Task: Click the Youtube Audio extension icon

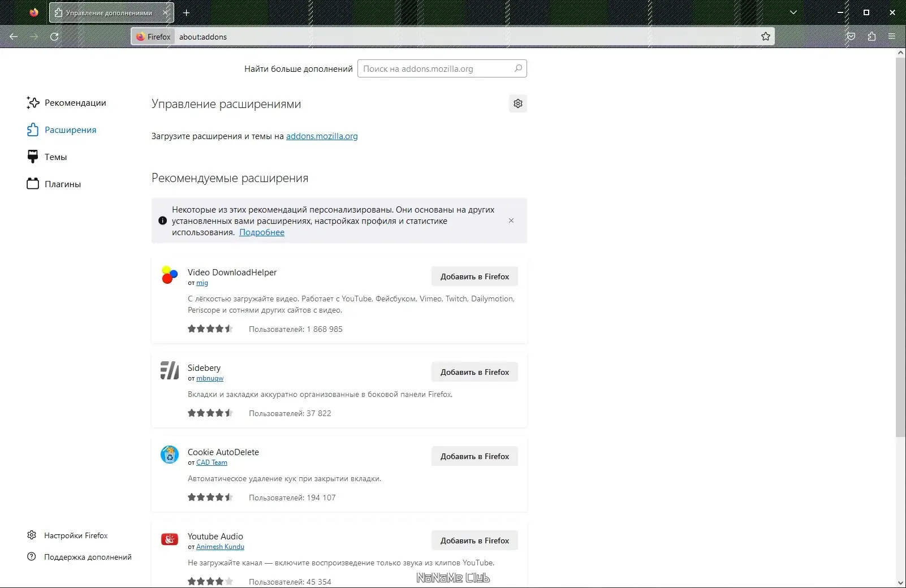Action: [x=170, y=539]
